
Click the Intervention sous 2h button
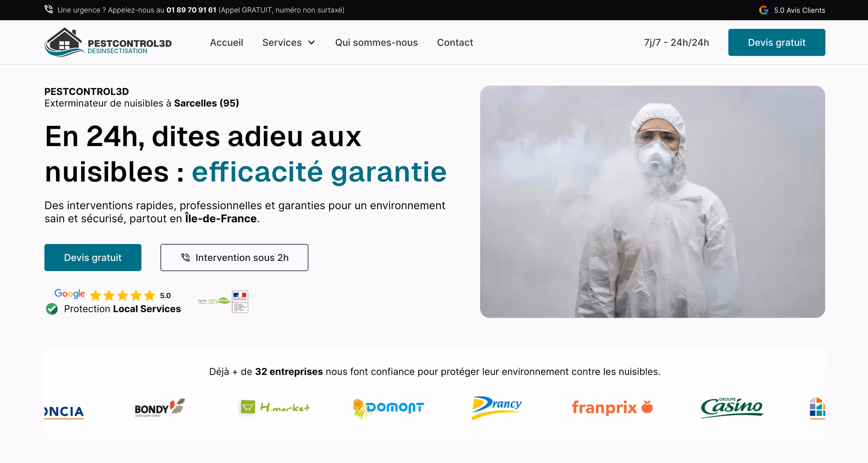[x=234, y=258]
